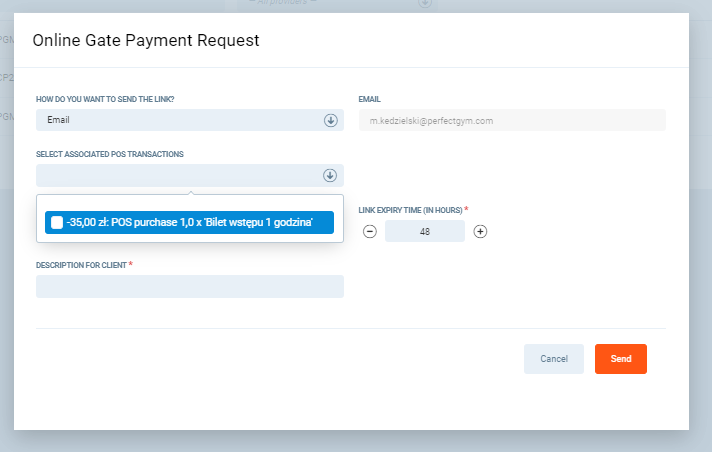Cancel the payment request dialog

(x=553, y=359)
